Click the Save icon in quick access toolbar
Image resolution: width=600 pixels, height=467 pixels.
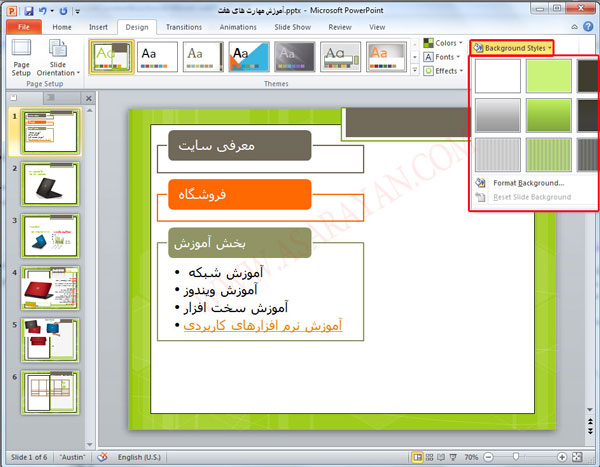pyautogui.click(x=30, y=10)
